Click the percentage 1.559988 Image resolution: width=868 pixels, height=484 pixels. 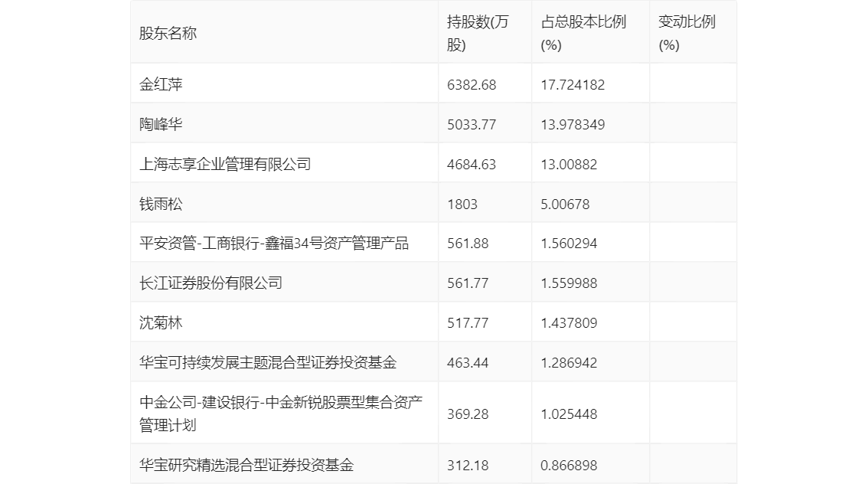[569, 283]
